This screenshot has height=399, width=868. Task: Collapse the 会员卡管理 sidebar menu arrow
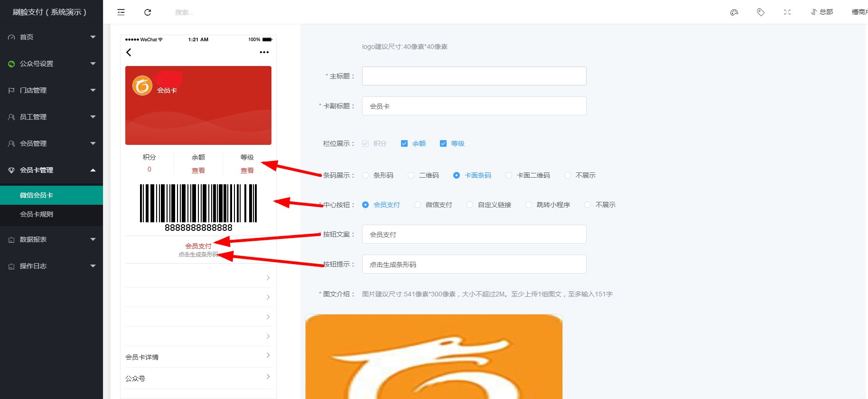coord(93,170)
